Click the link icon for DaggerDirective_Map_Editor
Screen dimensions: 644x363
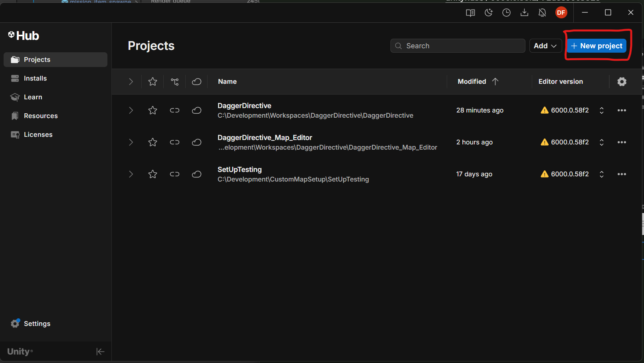coord(174,142)
